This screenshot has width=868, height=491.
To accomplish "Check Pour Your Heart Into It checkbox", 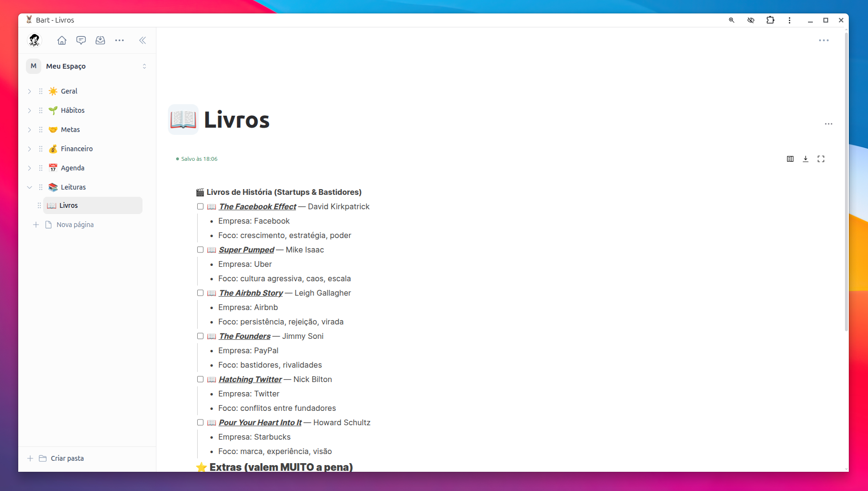I will click(200, 422).
